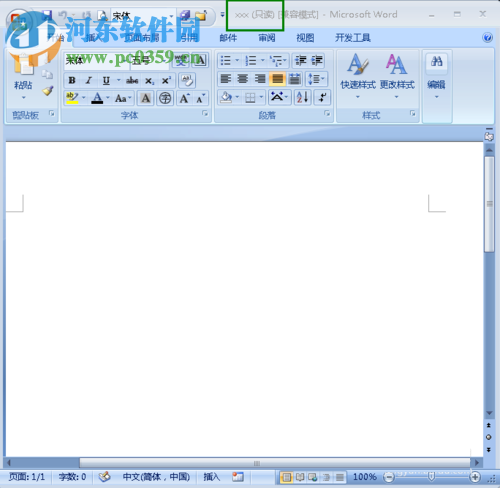This screenshot has width=500, height=488.
Task: Click the Grow Font icon
Action: 184,98
